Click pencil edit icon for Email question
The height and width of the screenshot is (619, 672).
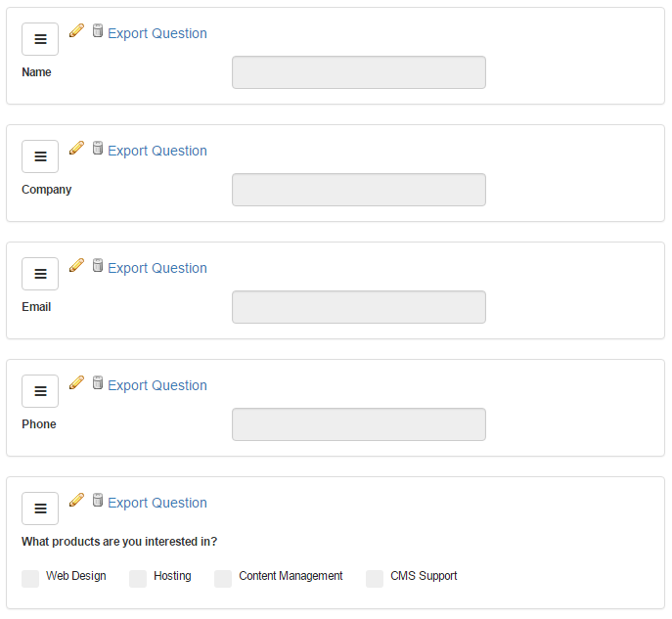point(76,265)
